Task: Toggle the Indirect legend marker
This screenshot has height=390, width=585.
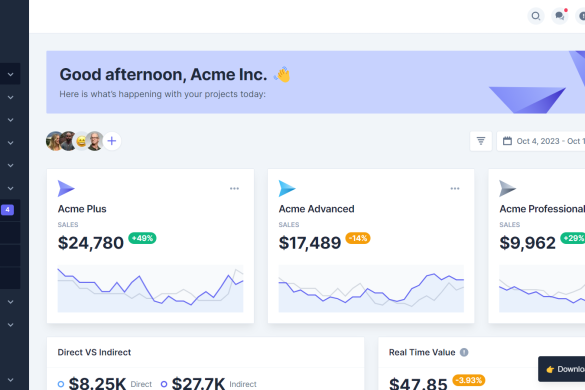Action: pyautogui.click(x=164, y=384)
